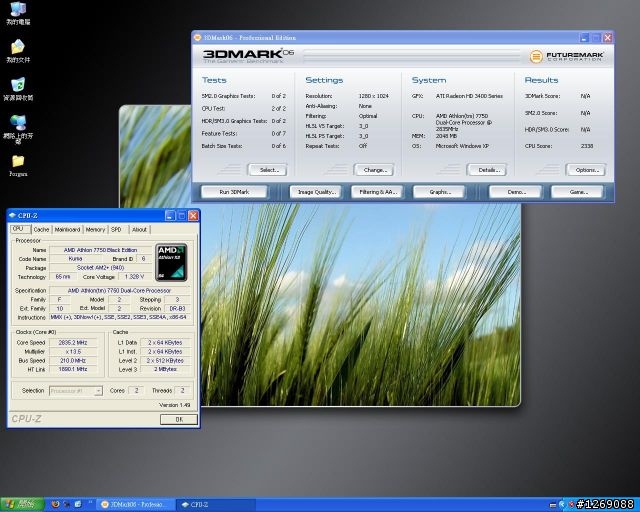Switch to CPU-Z taskbar button
This screenshot has height=512, width=640.
[216, 505]
